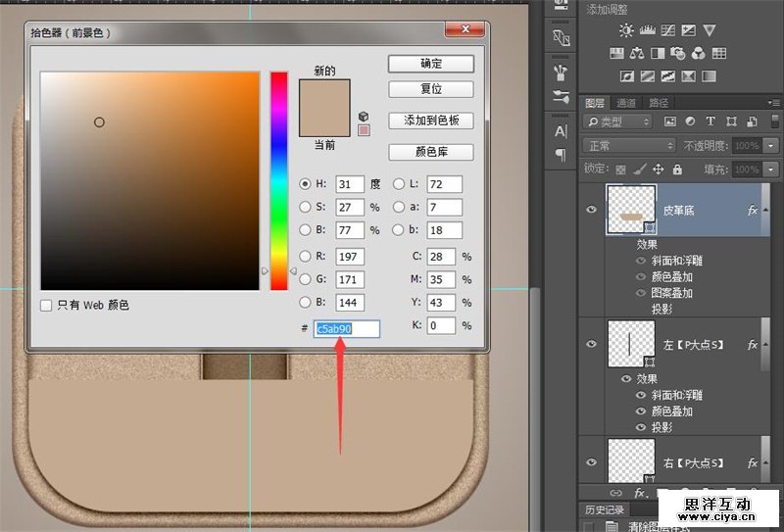Switch to the 通道 tab

point(626,103)
